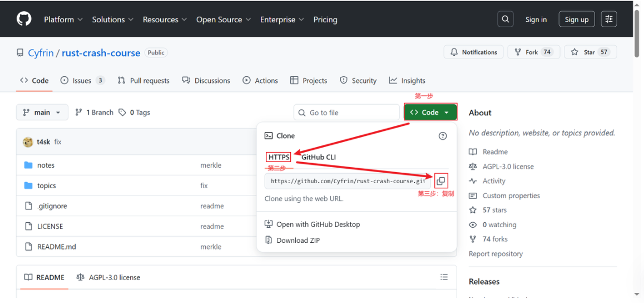Click the Sign up button
This screenshot has width=644, height=303.
click(576, 19)
